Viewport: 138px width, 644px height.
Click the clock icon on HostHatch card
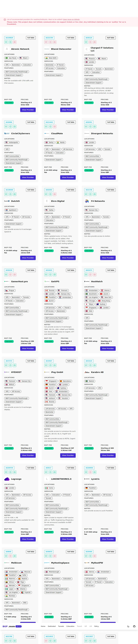click(90, 274)
